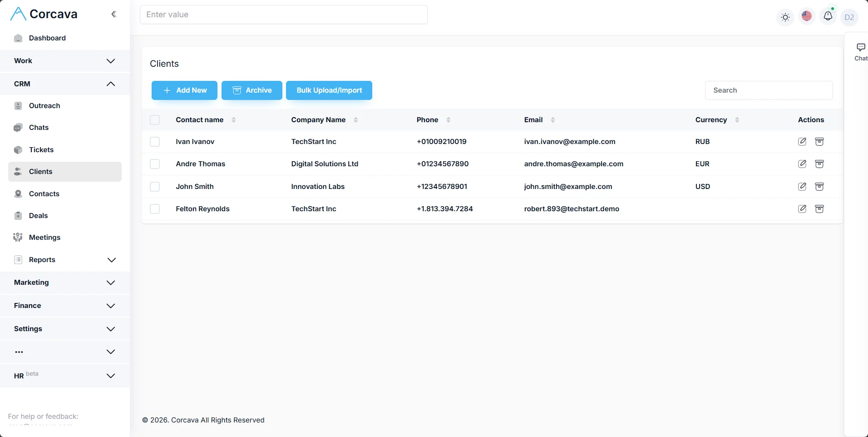The width and height of the screenshot is (868, 437).
Task: Open the Deals section
Action: 38,215
